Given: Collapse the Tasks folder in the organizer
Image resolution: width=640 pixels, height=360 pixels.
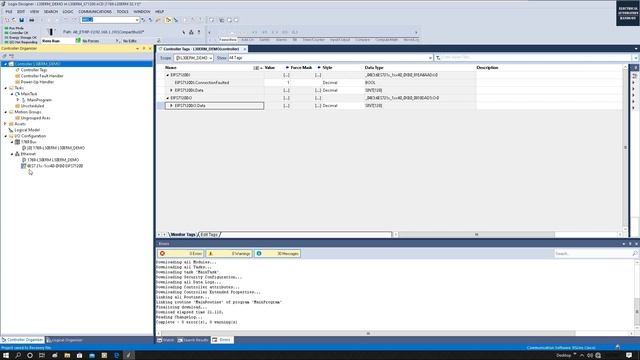Looking at the screenshot, I should (x=5, y=88).
